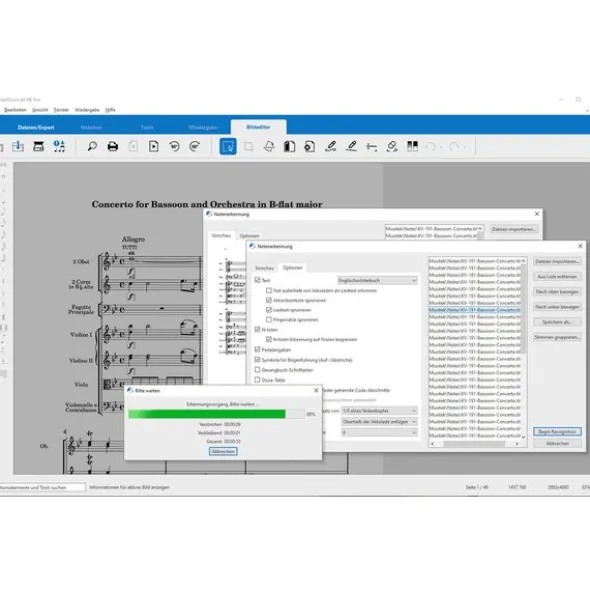Click Nach oben bewegen button

tap(557, 291)
